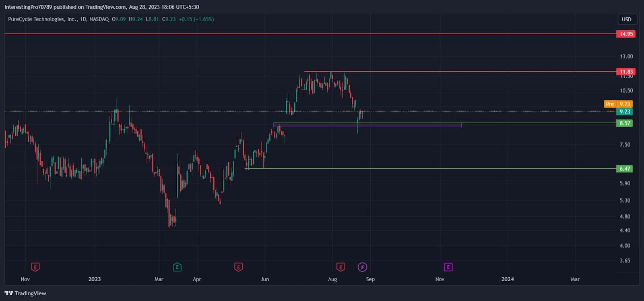This screenshot has height=301, width=644.
Task: Click the red earnings marker near November
Action: point(35,267)
